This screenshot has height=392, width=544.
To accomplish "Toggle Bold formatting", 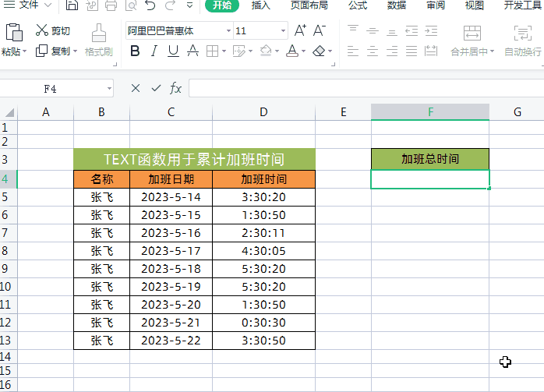I will point(135,51).
